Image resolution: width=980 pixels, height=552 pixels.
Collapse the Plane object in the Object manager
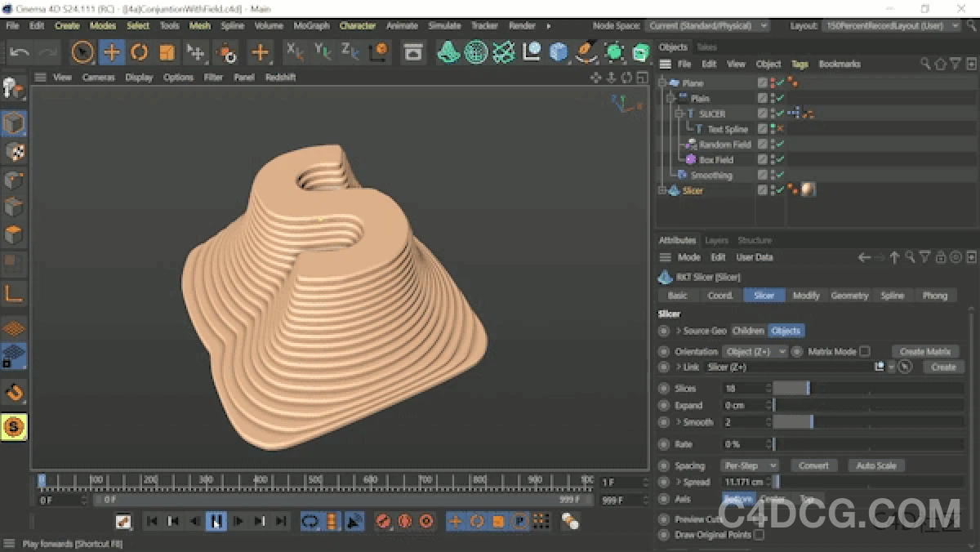[662, 82]
